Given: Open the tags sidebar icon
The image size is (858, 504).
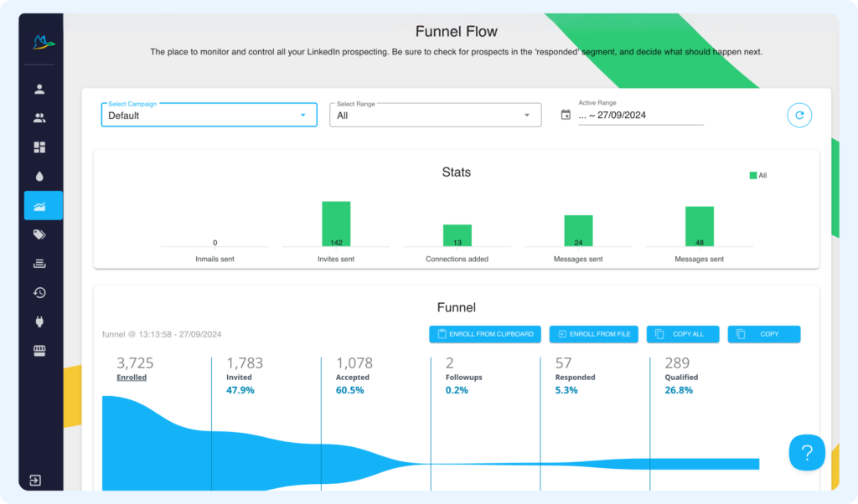Looking at the screenshot, I should point(39,235).
